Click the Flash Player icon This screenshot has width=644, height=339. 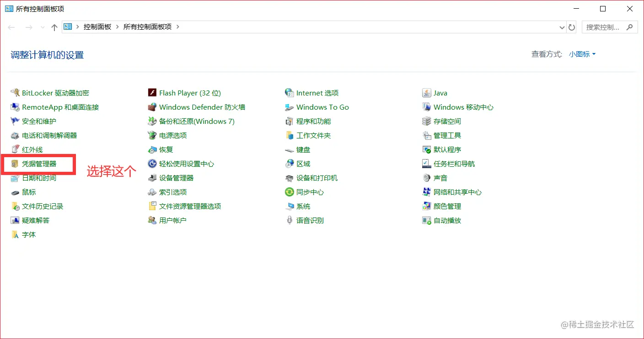(x=152, y=93)
